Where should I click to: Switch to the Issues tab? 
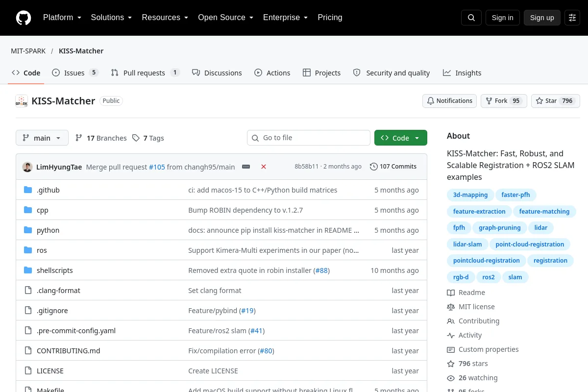(75, 73)
